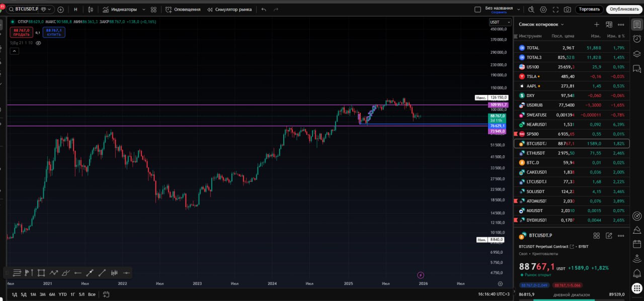
Task: Select the YTD time range tab
Action: pyautogui.click(x=62, y=294)
